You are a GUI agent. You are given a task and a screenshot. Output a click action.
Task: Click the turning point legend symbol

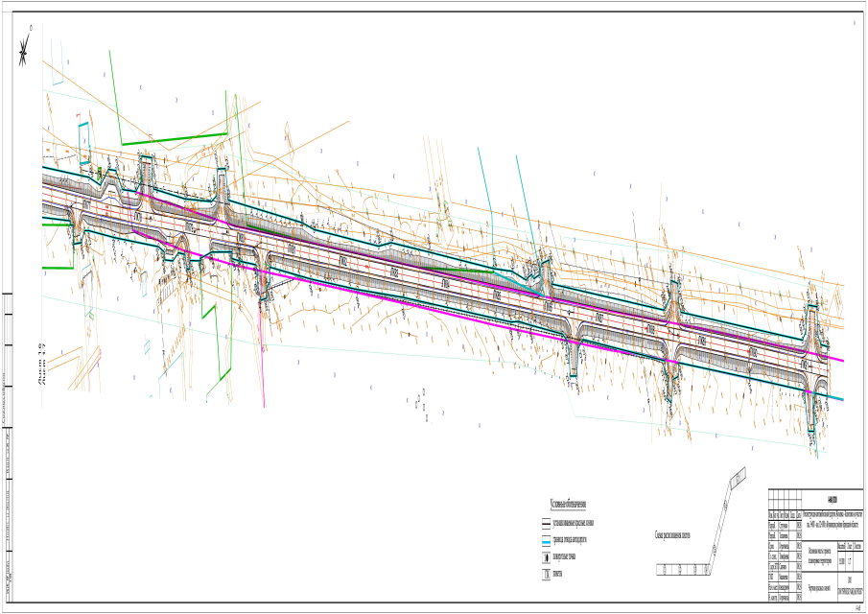click(x=545, y=556)
